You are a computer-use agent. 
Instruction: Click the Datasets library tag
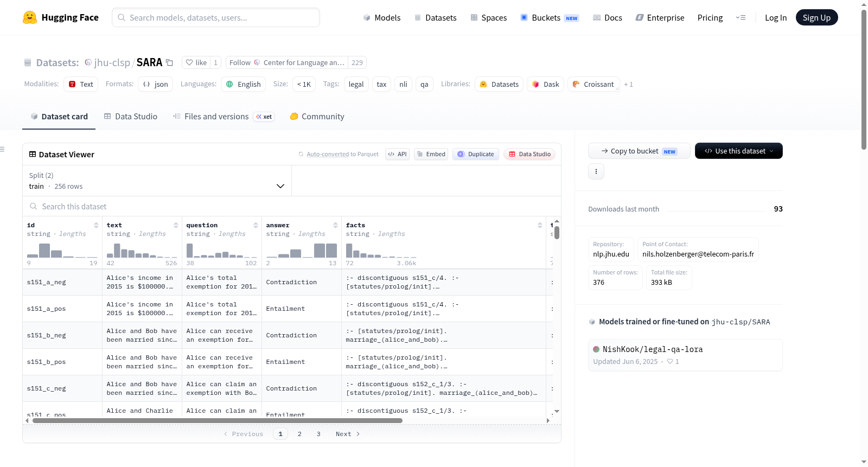[499, 84]
